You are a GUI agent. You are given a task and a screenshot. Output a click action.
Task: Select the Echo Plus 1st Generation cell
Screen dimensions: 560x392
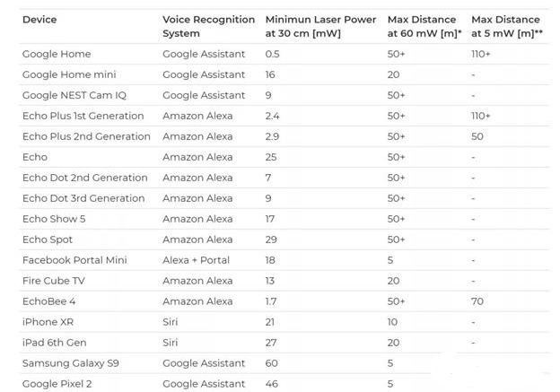pos(83,116)
